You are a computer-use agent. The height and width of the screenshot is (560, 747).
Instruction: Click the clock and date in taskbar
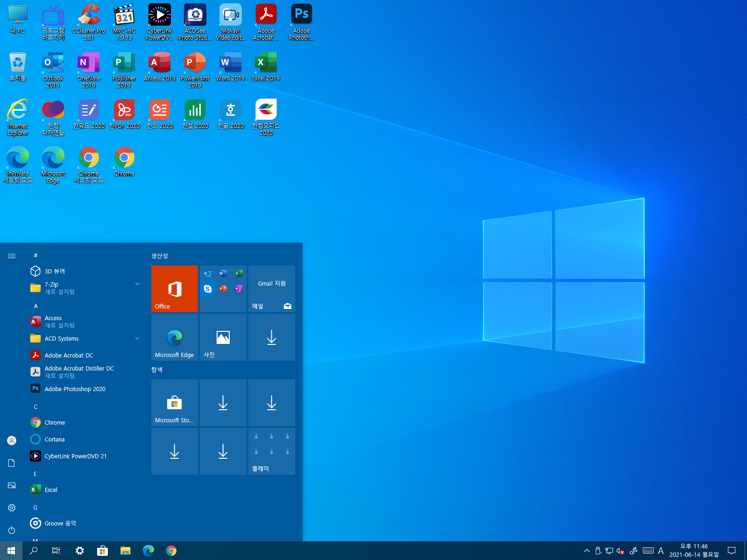tap(694, 551)
